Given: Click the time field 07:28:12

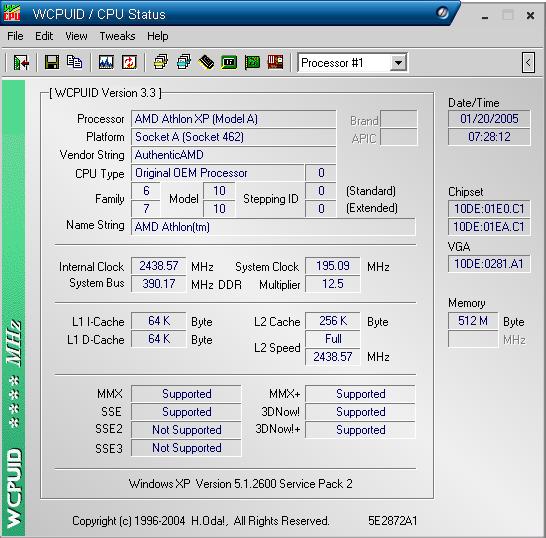Looking at the screenshot, I should tap(489, 137).
